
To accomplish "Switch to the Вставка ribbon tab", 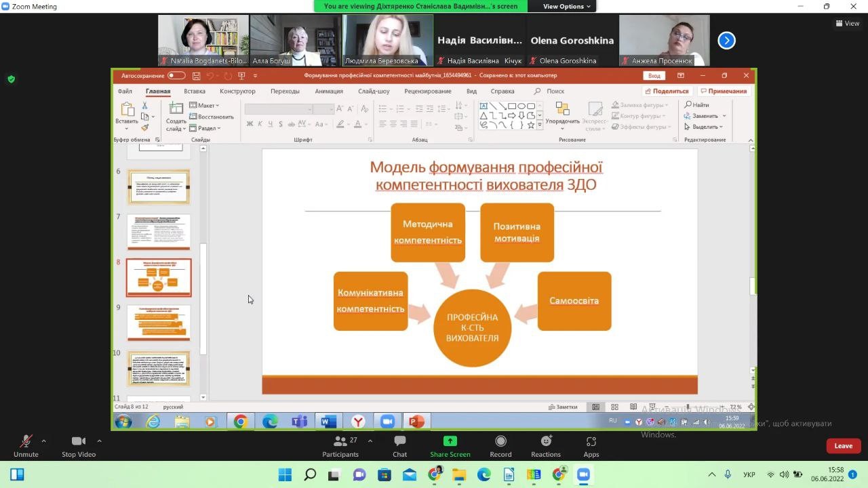I will click(x=194, y=91).
